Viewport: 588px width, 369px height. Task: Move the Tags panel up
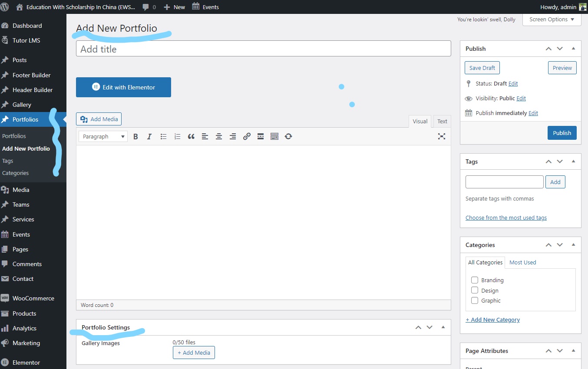click(x=548, y=161)
